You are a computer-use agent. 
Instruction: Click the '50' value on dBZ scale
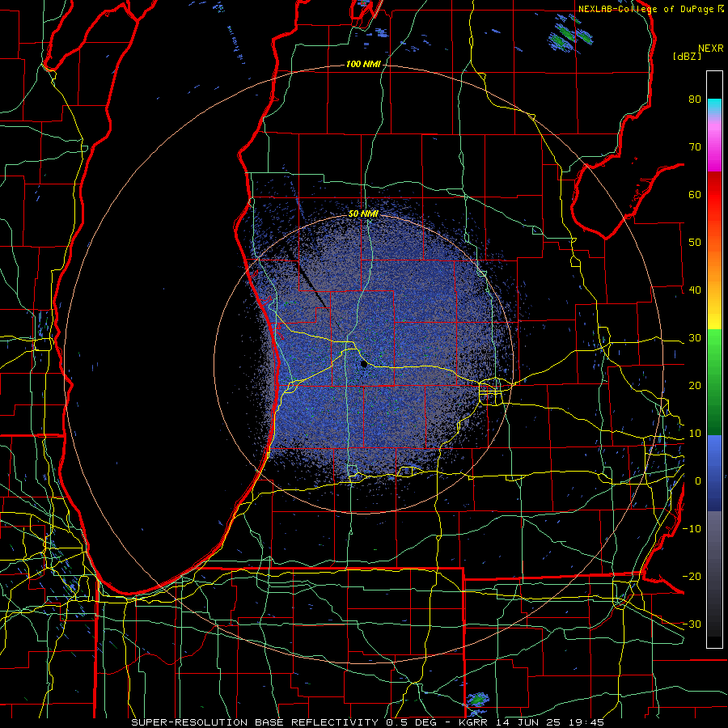click(695, 243)
